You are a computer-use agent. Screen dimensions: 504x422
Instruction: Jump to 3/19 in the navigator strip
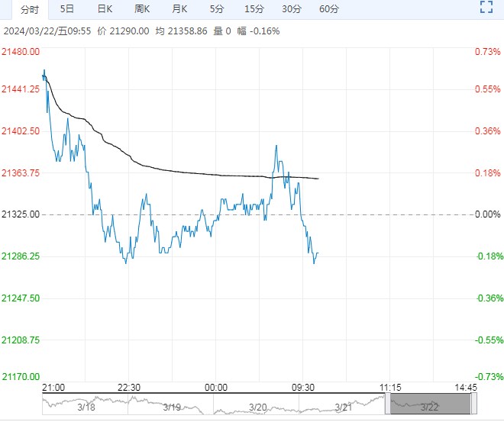pyautogui.click(x=172, y=408)
